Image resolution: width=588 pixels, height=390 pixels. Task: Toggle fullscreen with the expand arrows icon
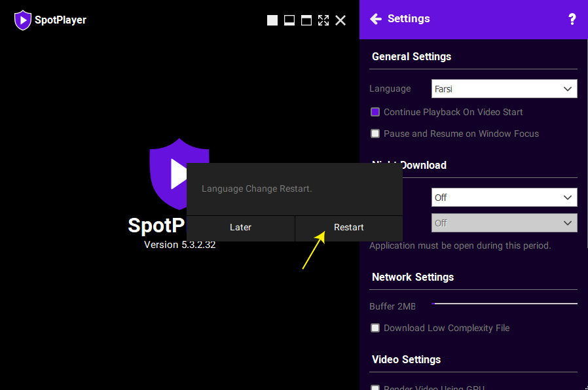[323, 20]
